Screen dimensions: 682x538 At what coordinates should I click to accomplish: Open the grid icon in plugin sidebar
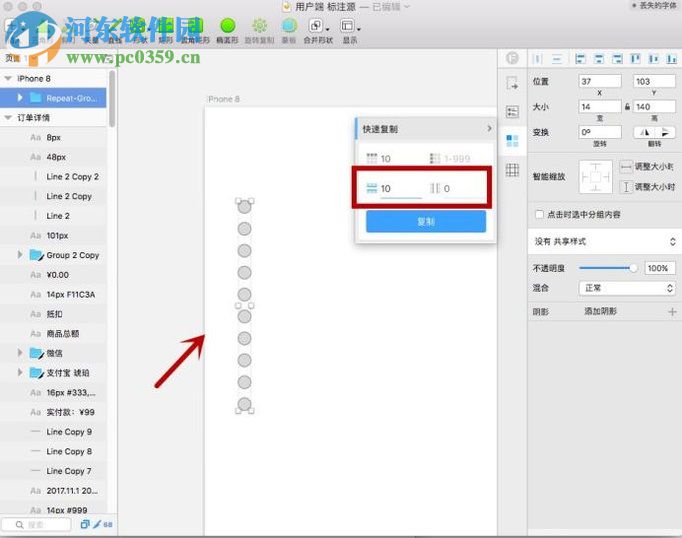tap(512, 171)
